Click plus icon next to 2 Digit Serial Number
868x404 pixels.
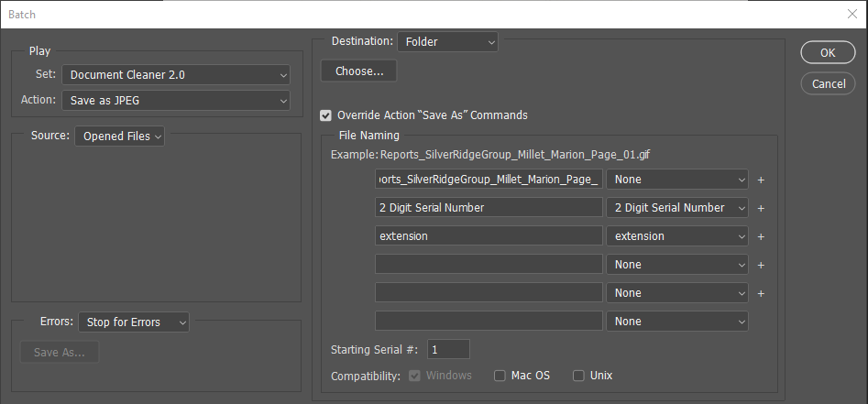click(x=761, y=208)
